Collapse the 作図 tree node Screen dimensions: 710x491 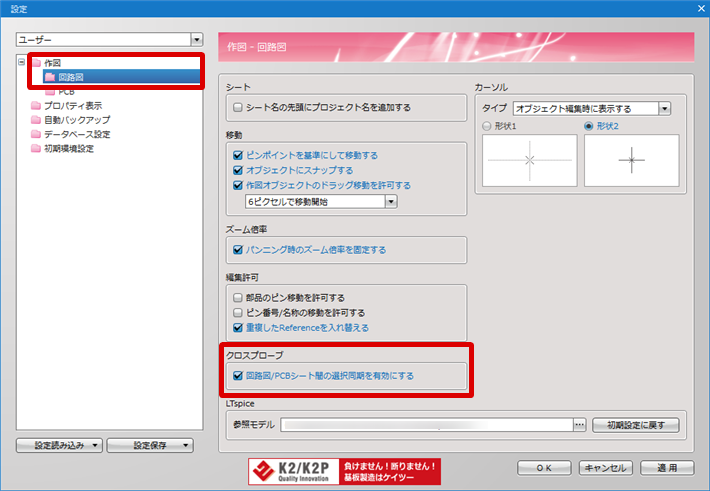[x=23, y=63]
